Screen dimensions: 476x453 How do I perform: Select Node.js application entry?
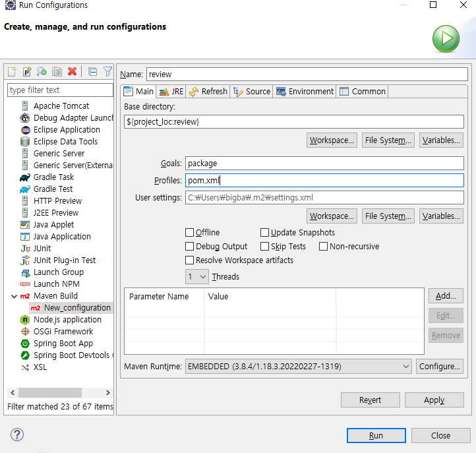(x=61, y=319)
